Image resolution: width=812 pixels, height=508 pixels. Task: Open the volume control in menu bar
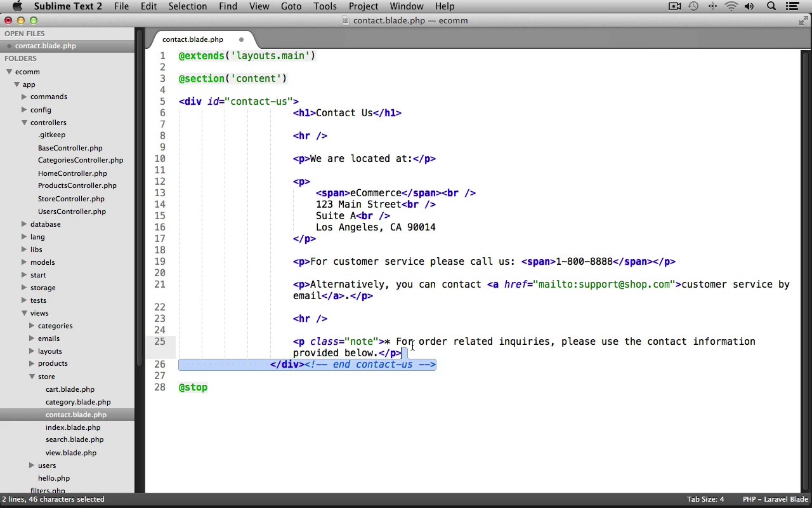(749, 6)
